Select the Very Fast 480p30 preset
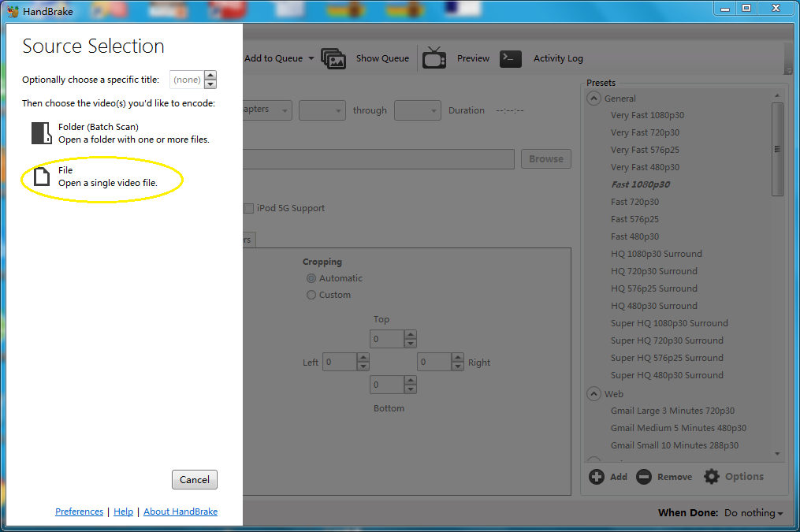This screenshot has width=800, height=532. [645, 167]
